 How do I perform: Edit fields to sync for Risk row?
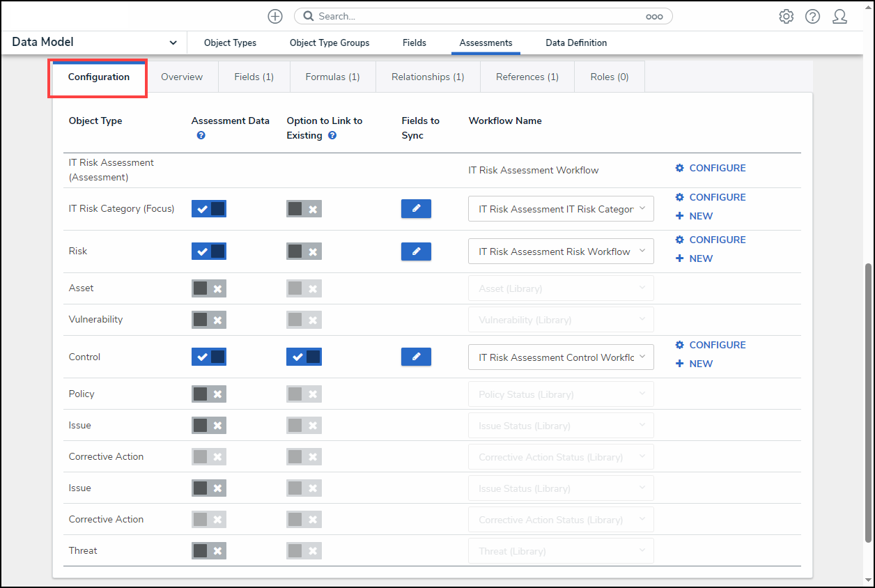416,252
